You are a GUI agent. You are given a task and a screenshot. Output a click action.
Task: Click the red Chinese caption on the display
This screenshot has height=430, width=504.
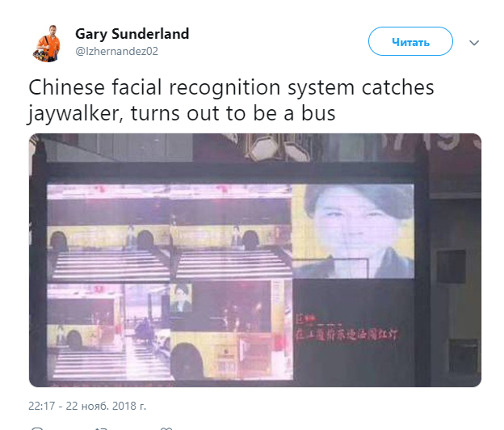(346, 330)
